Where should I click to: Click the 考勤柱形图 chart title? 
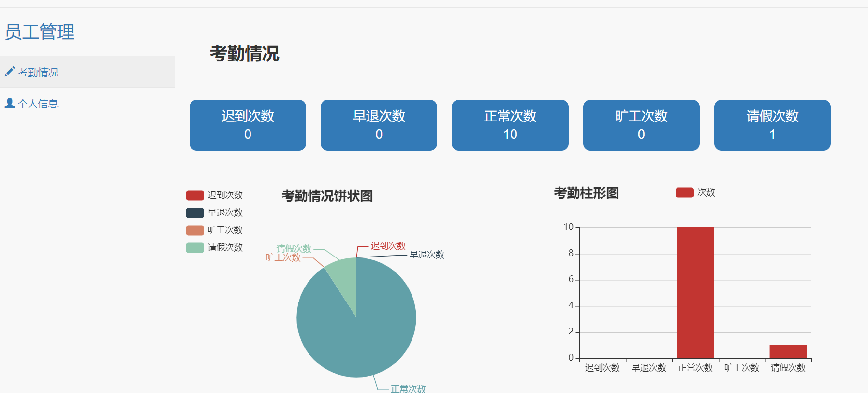pos(587,193)
